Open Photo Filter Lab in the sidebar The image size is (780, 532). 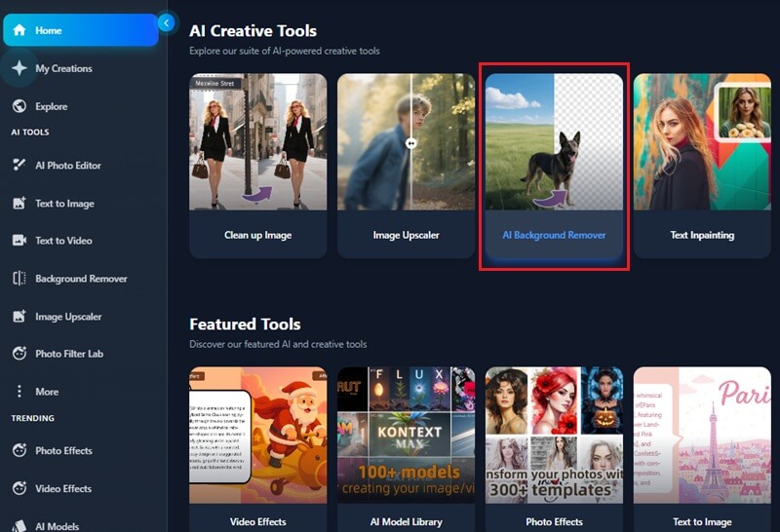pos(69,354)
